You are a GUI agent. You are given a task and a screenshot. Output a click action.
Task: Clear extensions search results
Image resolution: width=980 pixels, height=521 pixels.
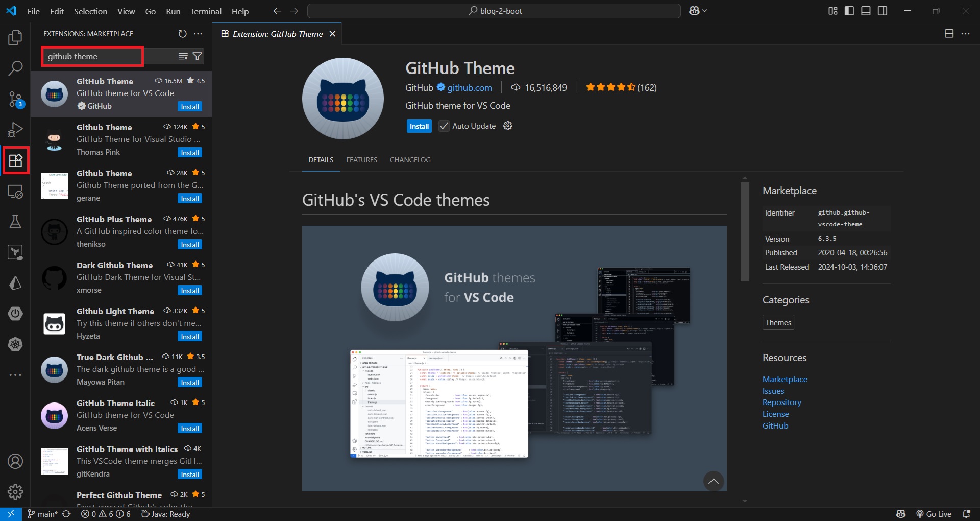click(183, 56)
